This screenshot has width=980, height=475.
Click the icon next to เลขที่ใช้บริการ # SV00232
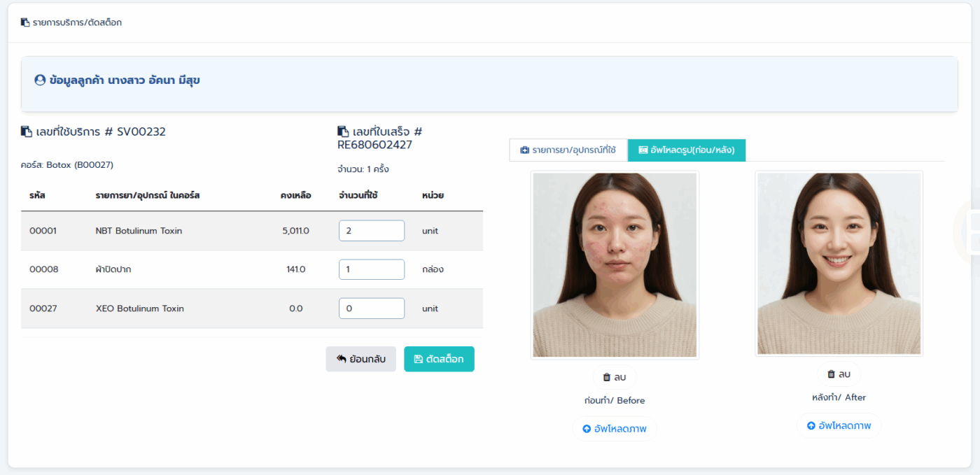(26, 132)
